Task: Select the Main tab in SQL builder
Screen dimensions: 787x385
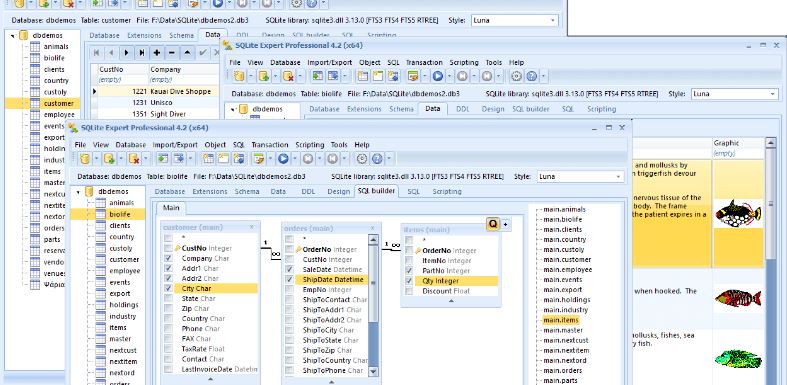Action: [171, 207]
